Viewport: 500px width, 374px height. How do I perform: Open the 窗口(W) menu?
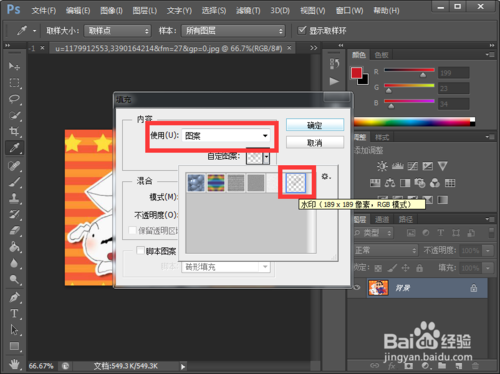point(349,11)
